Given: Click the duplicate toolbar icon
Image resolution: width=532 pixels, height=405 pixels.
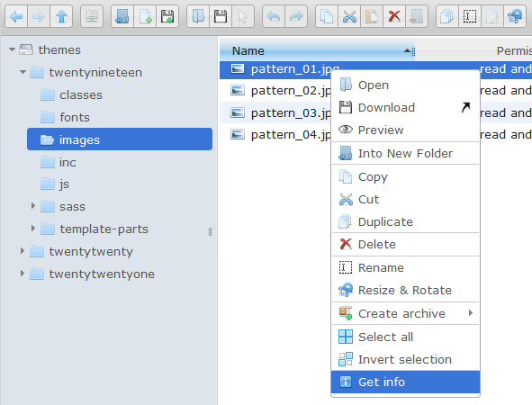Looking at the screenshot, I should pyautogui.click(x=446, y=16).
